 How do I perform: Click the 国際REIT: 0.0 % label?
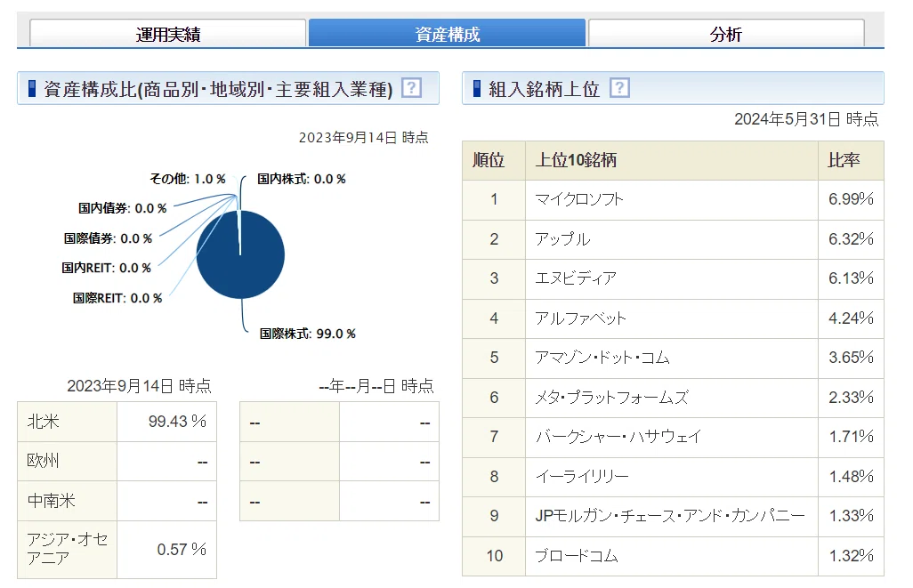(x=117, y=298)
